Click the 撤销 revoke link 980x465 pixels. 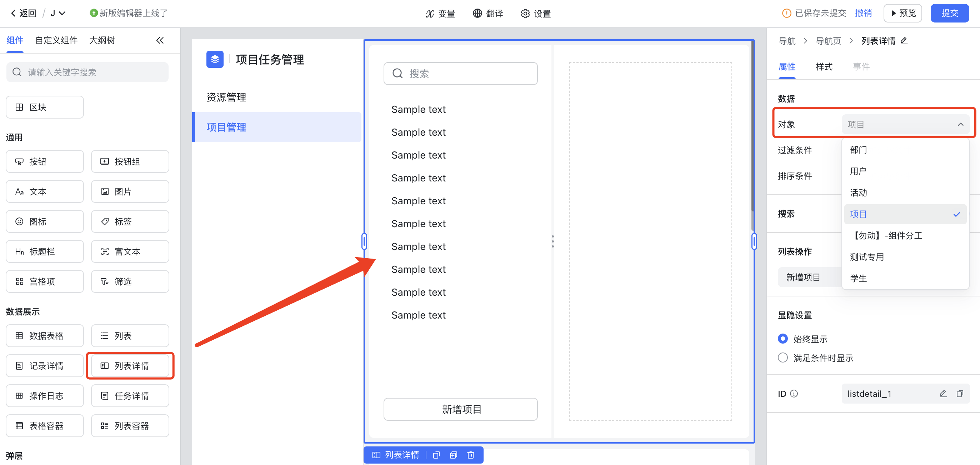(863, 13)
